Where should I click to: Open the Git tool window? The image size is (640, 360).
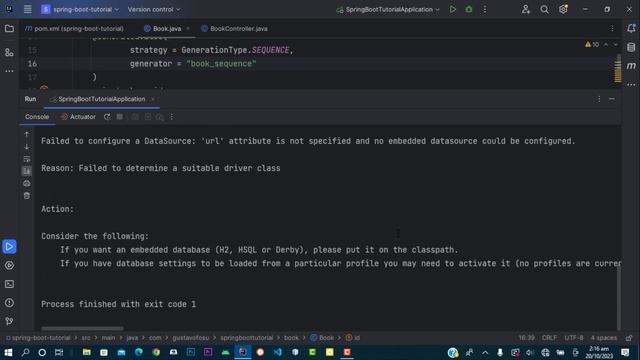[9, 321]
